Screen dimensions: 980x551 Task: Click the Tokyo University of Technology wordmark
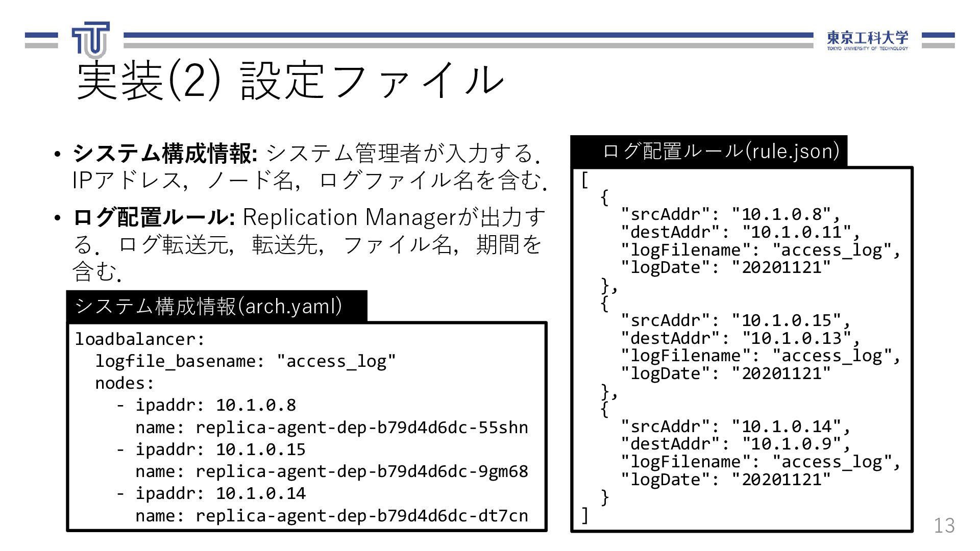(867, 40)
